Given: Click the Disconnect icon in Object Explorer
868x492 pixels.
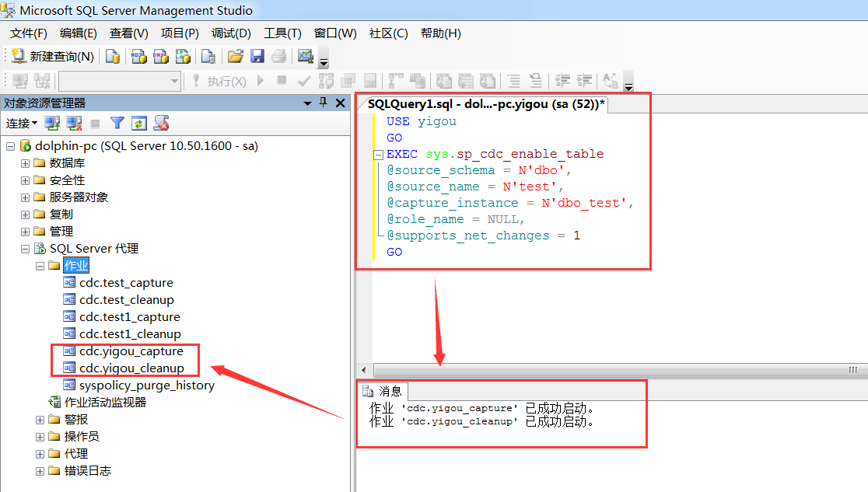Looking at the screenshot, I should [x=74, y=123].
